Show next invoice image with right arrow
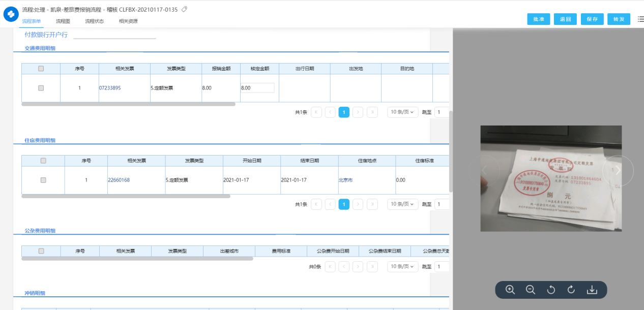Image resolution: width=644 pixels, height=310 pixels. [x=618, y=171]
